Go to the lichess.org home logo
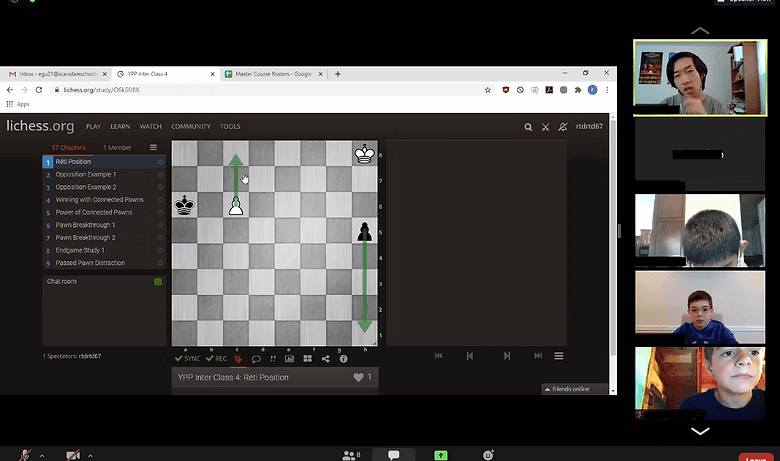Viewport: 780px width, 461px height. (40, 126)
